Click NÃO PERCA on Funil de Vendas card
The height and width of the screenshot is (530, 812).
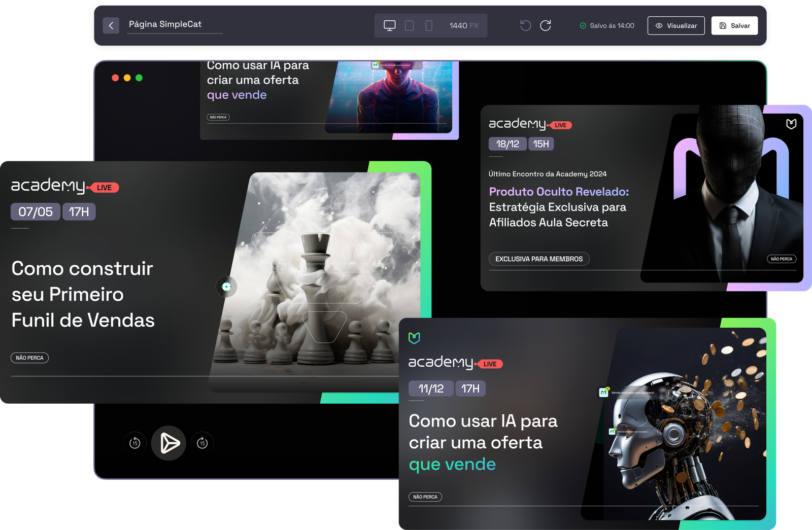click(29, 358)
